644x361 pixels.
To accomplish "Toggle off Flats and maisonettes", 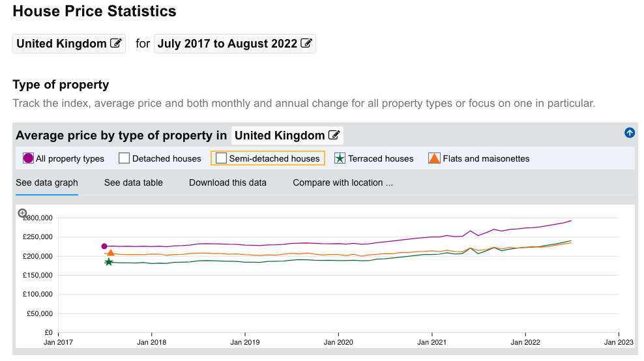I will tap(434, 158).
